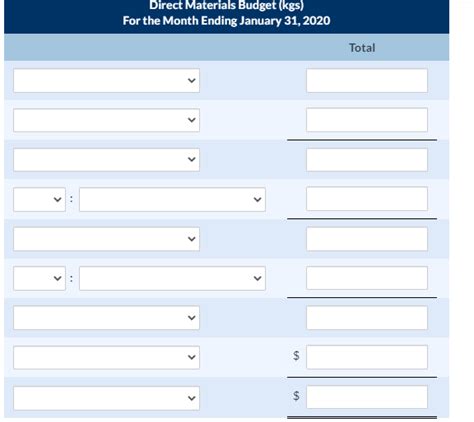Open the third row label dropdown
Image resolution: width=474 pixels, height=422 pixels.
click(106, 160)
